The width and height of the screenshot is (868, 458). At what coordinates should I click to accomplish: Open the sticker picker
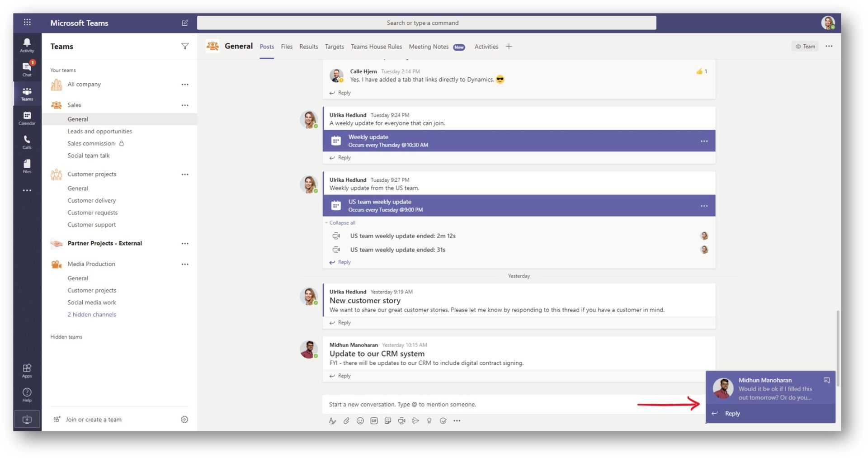(388, 420)
